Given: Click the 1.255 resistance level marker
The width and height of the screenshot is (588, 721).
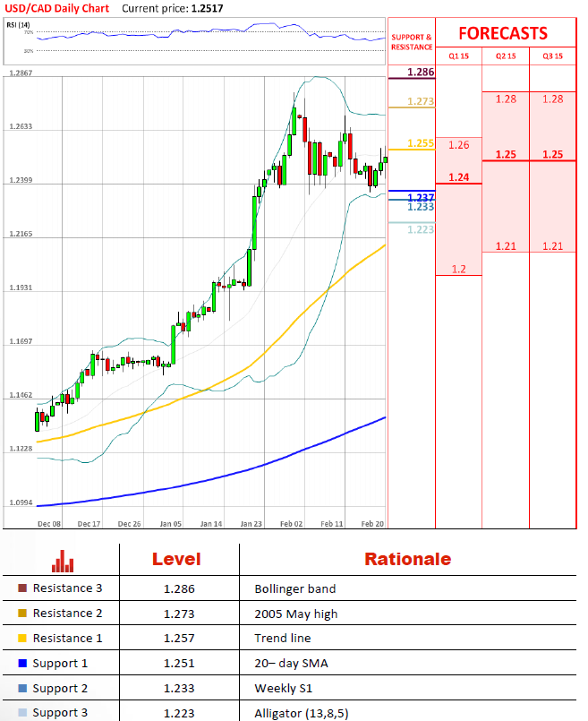Looking at the screenshot, I should point(421,143).
